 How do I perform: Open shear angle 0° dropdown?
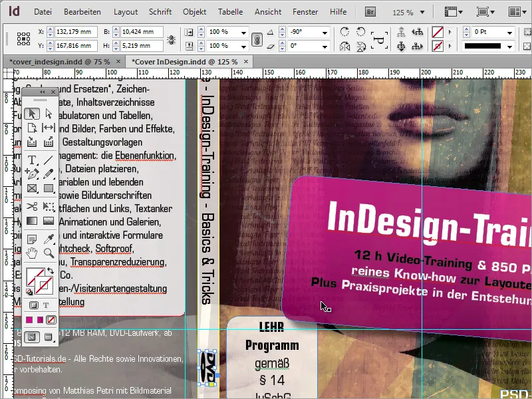pos(325,46)
